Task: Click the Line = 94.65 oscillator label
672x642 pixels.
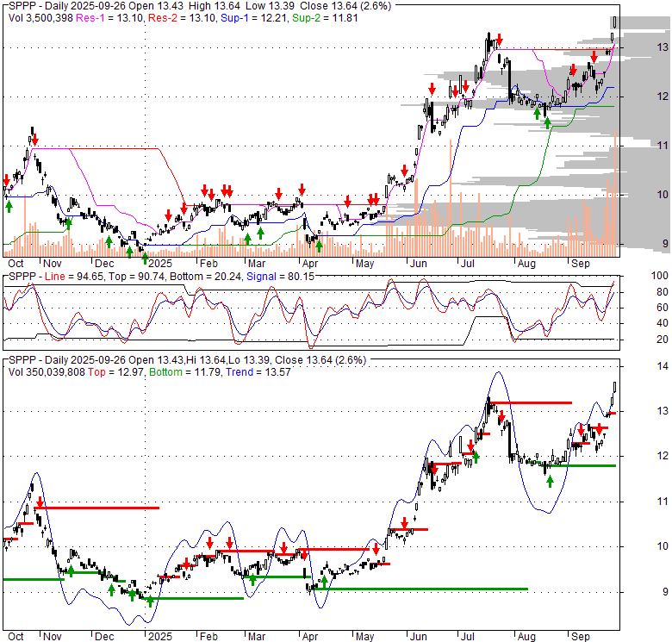Action: (x=74, y=277)
